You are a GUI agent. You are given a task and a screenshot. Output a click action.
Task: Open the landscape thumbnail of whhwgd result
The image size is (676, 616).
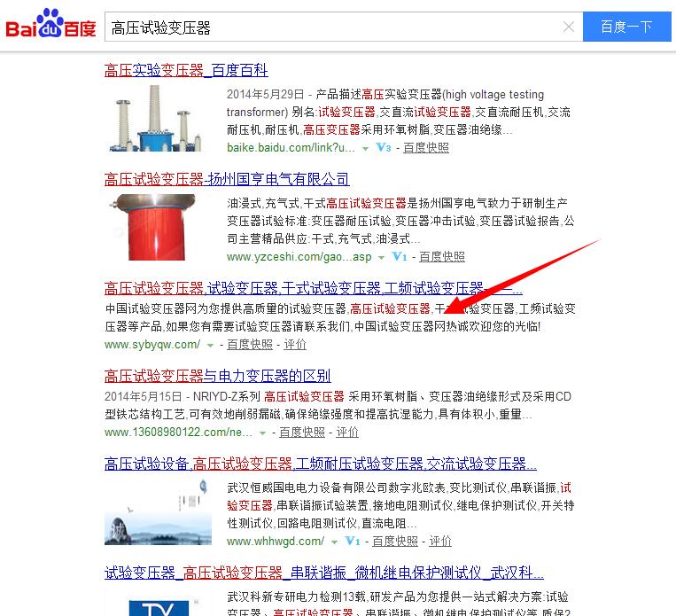pos(158,512)
